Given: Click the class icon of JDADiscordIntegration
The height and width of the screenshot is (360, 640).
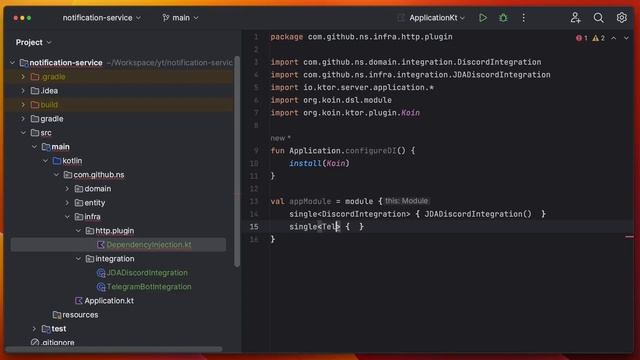Looking at the screenshot, I should (101, 273).
